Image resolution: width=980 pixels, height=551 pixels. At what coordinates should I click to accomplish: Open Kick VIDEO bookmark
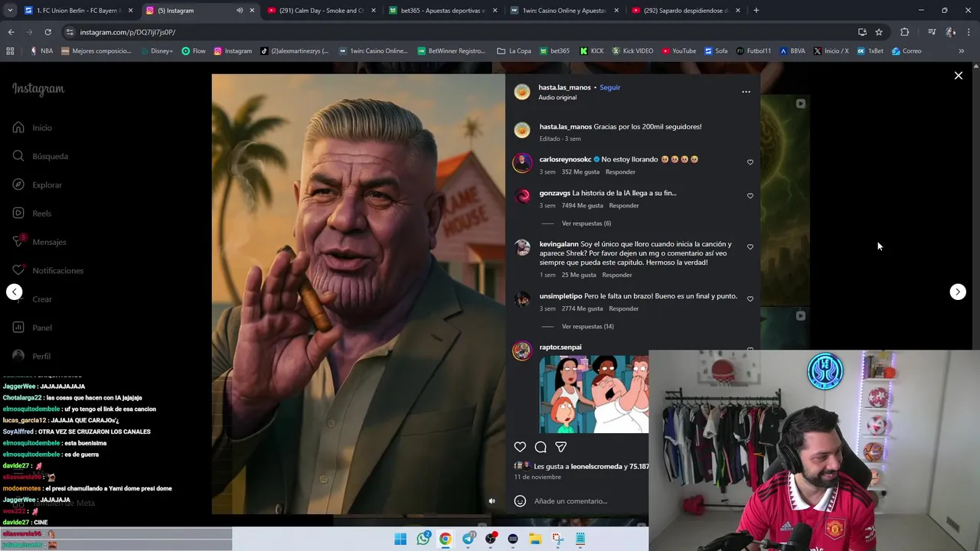tap(631, 51)
